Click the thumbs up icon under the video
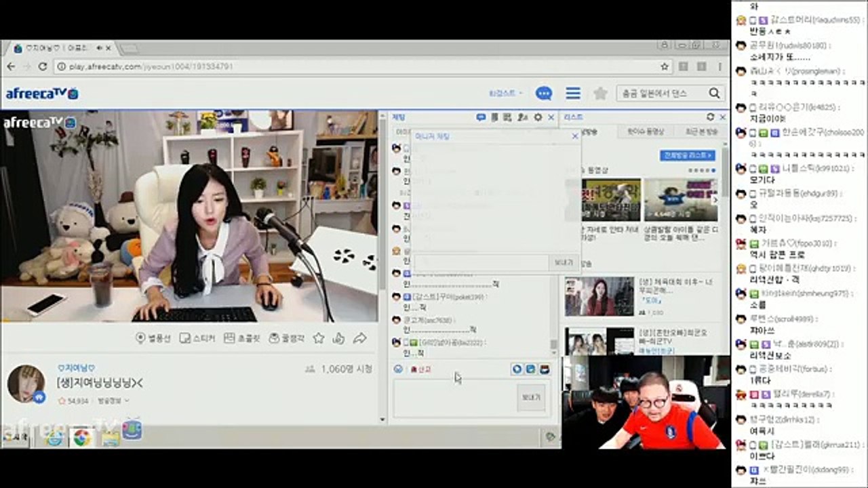The width and height of the screenshot is (868, 488). pyautogui.click(x=339, y=338)
